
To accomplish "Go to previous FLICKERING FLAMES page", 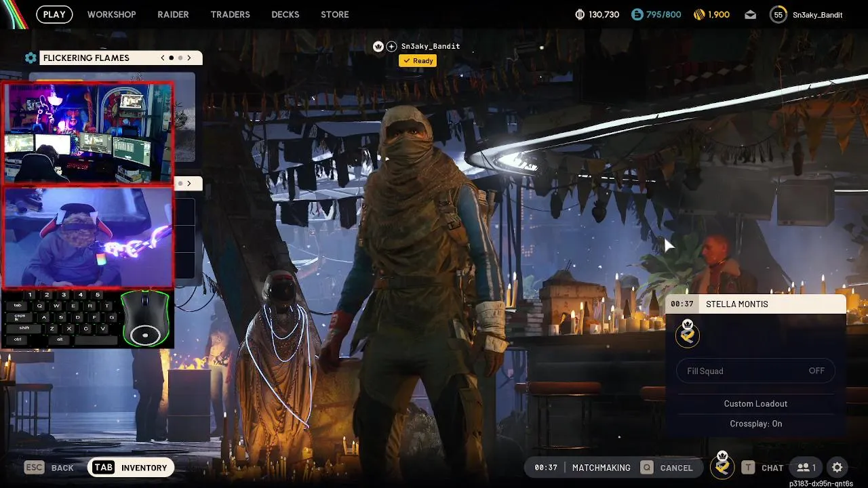I will click(x=163, y=58).
